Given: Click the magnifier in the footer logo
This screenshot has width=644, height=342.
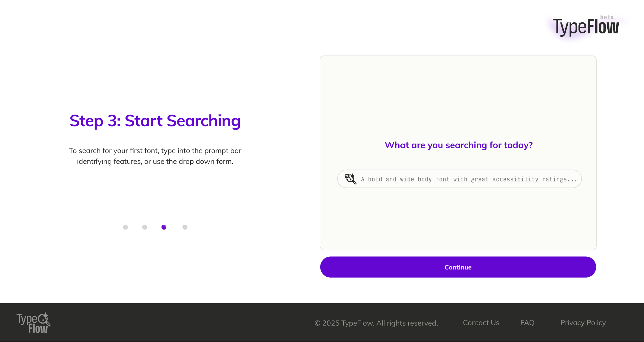Looking at the screenshot, I should coord(44,319).
